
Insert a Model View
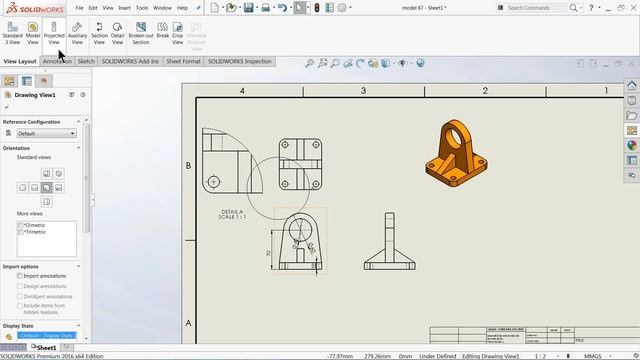pos(33,33)
